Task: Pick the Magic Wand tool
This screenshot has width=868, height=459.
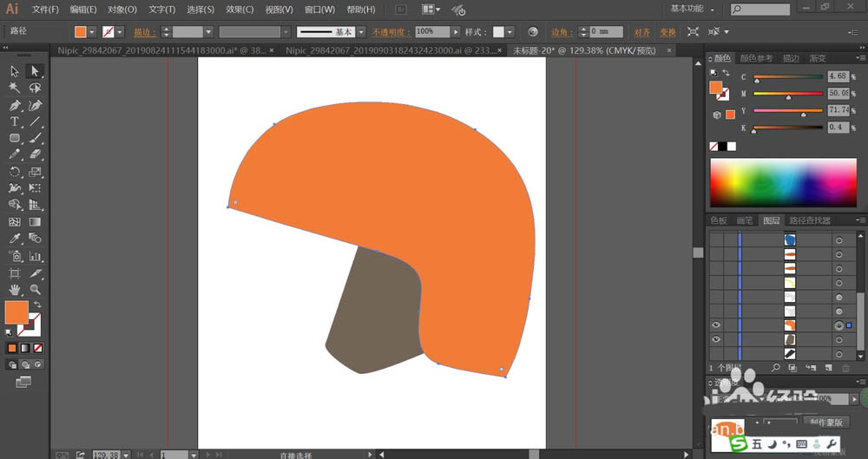Action: [15, 88]
